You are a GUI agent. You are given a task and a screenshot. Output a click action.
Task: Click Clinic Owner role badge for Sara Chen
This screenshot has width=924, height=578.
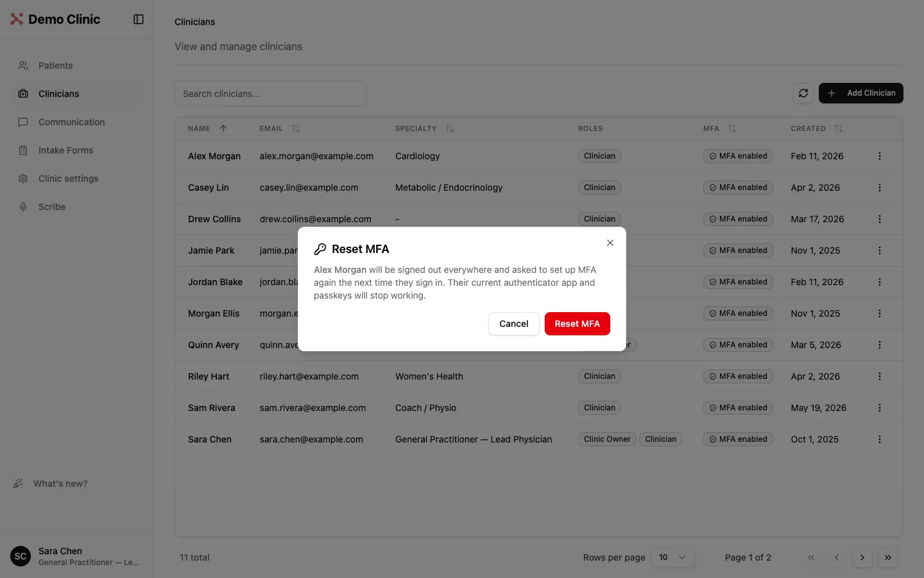[x=607, y=439]
